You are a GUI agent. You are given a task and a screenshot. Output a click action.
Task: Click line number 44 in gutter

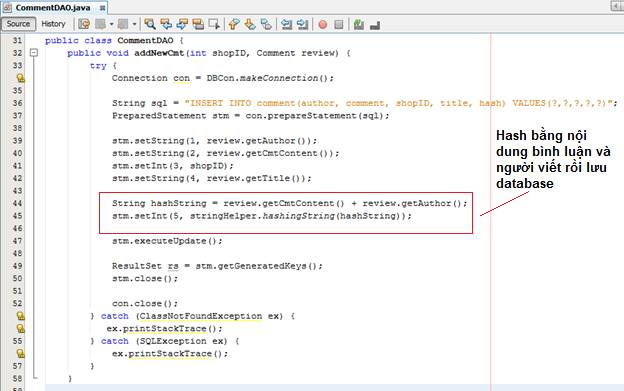17,203
